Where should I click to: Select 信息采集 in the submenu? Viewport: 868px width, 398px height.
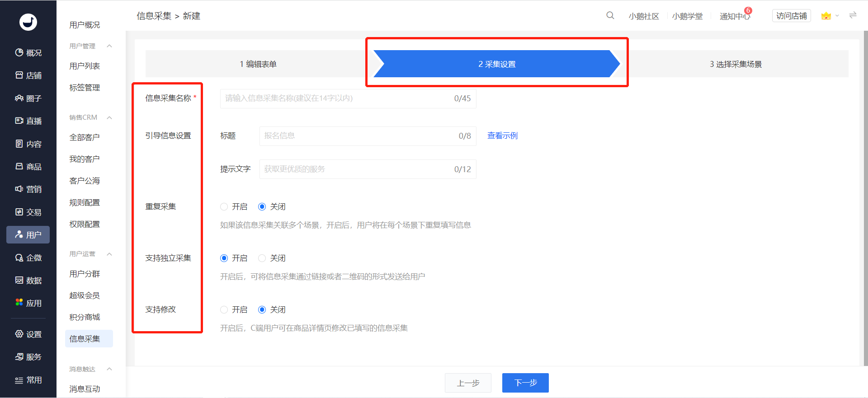point(89,339)
